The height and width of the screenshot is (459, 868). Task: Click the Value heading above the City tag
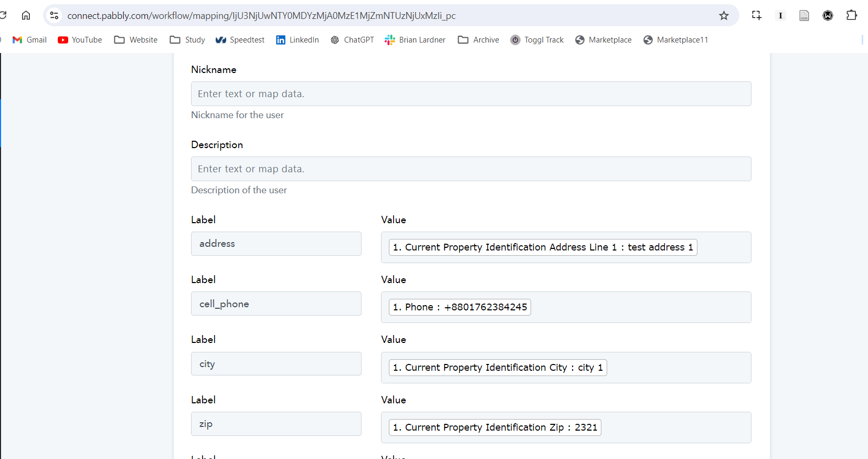[x=394, y=340]
